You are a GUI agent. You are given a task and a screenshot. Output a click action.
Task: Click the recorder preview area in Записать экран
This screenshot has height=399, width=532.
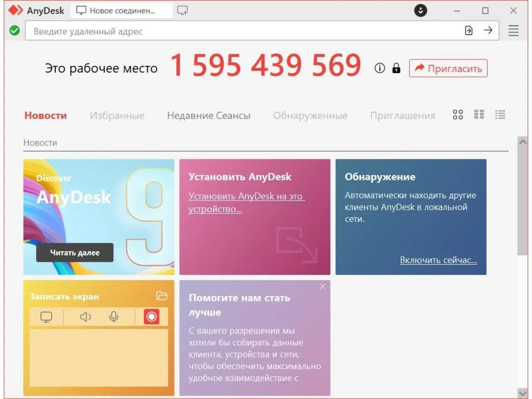tap(99, 358)
